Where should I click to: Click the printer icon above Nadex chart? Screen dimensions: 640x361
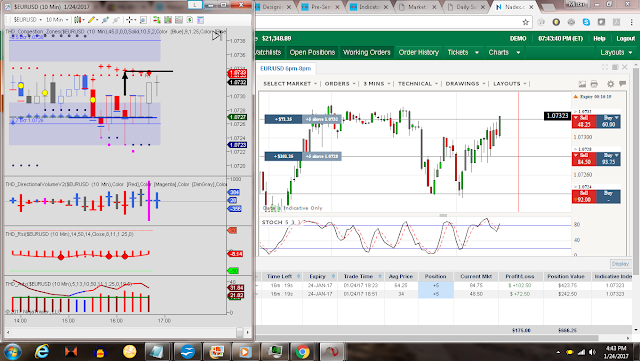[x=594, y=84]
